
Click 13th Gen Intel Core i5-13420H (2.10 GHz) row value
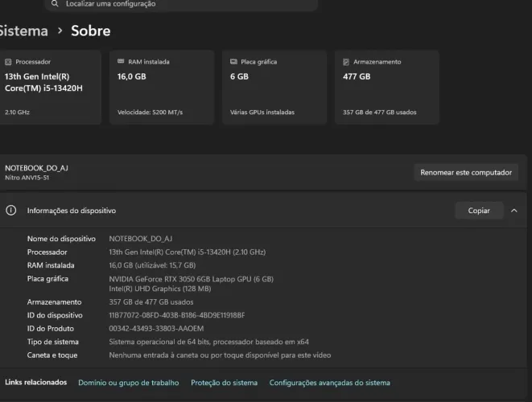pos(188,252)
